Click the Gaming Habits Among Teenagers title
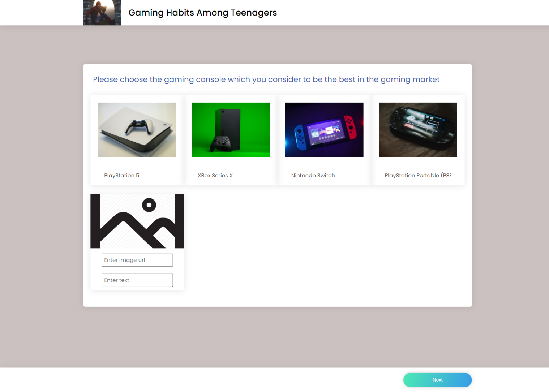The image size is (549, 392). (203, 13)
